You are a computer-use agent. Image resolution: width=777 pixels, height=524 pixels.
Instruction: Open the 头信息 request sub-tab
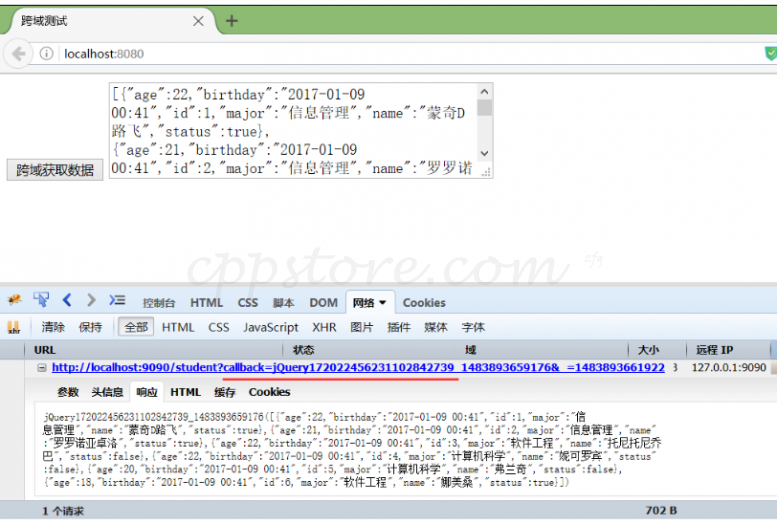tap(107, 392)
